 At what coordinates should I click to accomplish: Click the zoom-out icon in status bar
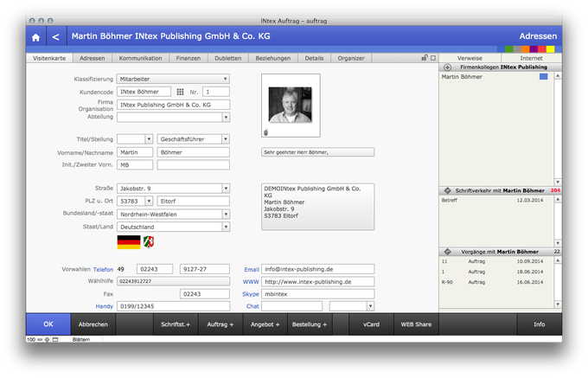[40, 339]
